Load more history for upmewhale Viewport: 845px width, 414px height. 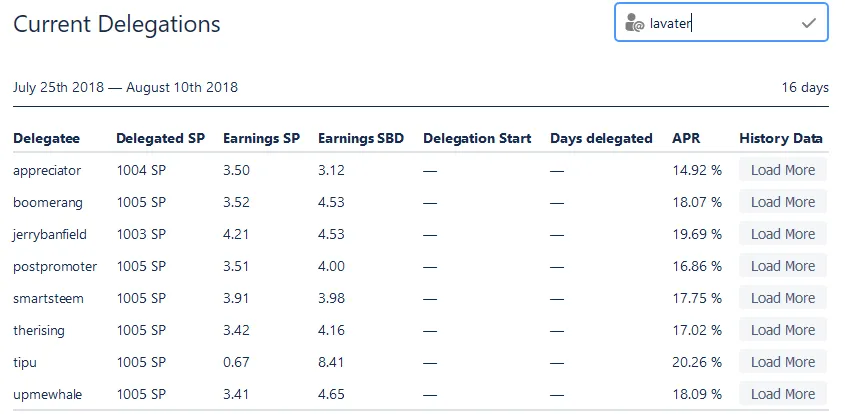pos(782,394)
